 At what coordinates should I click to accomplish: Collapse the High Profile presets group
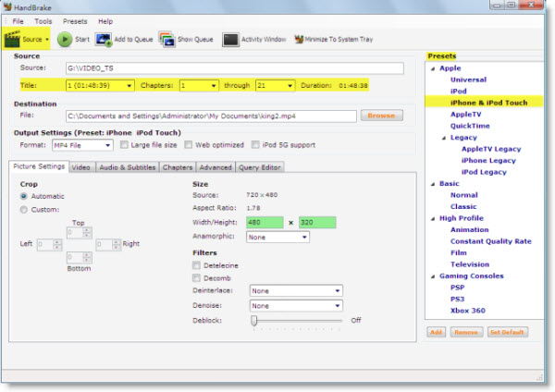(x=433, y=218)
